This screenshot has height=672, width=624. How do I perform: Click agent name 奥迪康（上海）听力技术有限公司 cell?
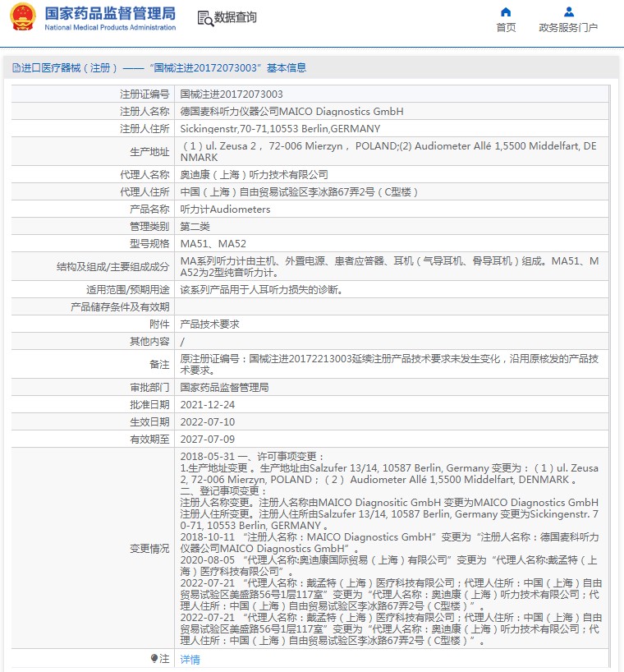pyautogui.click(x=254, y=175)
